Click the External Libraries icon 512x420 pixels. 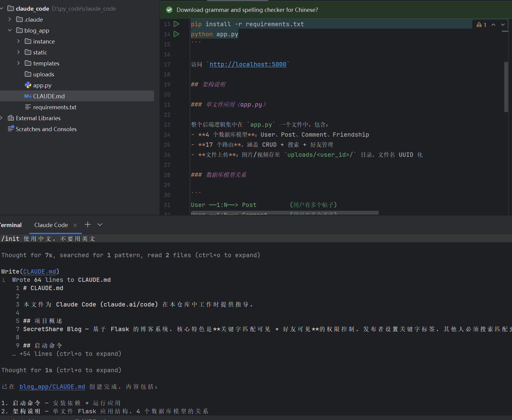click(11, 118)
